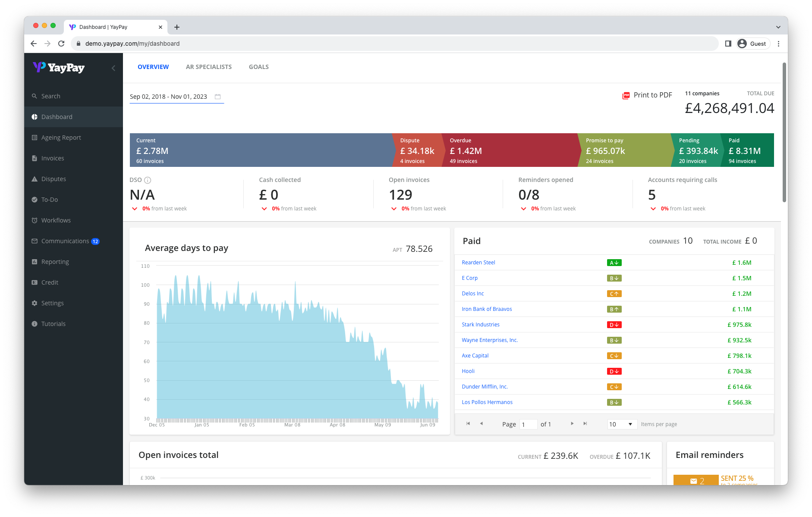812x517 pixels.
Task: Open the Rearden Steel company link
Action: tap(478, 263)
